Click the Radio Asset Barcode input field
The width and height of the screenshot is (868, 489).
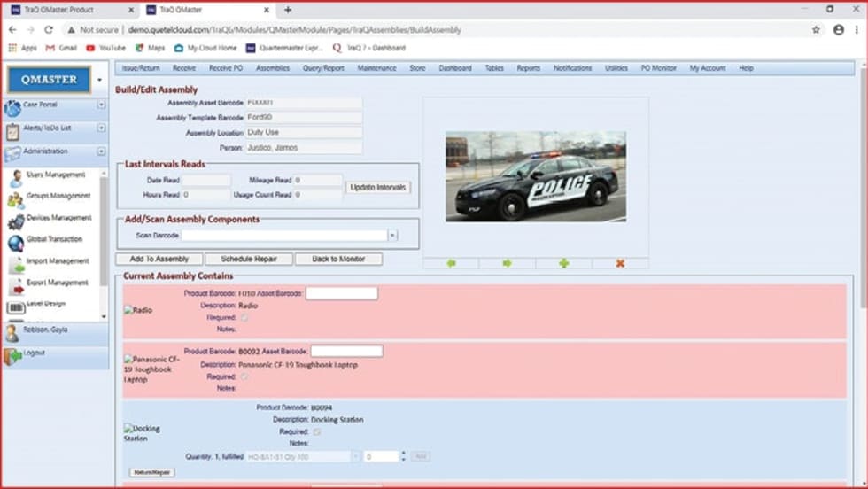coord(341,293)
